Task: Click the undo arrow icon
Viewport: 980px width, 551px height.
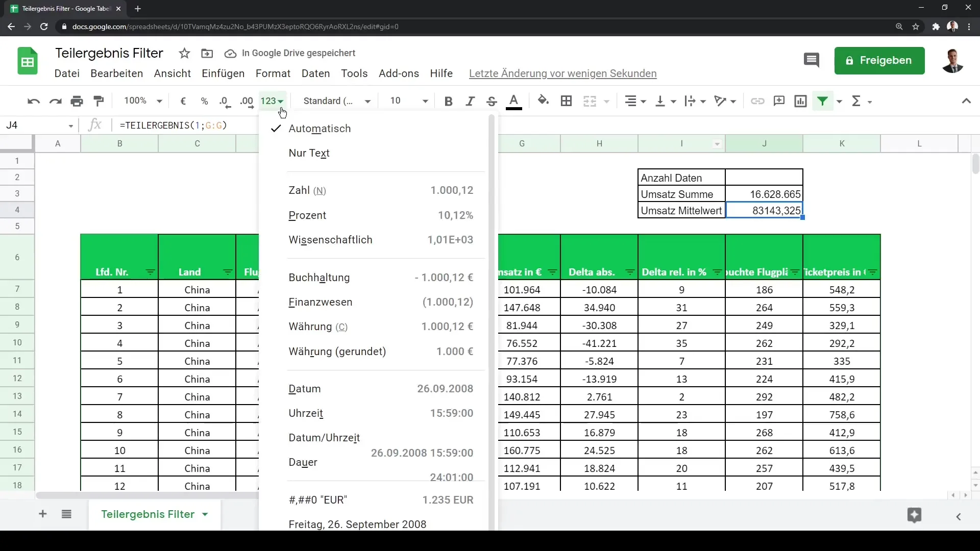Action: pos(34,102)
